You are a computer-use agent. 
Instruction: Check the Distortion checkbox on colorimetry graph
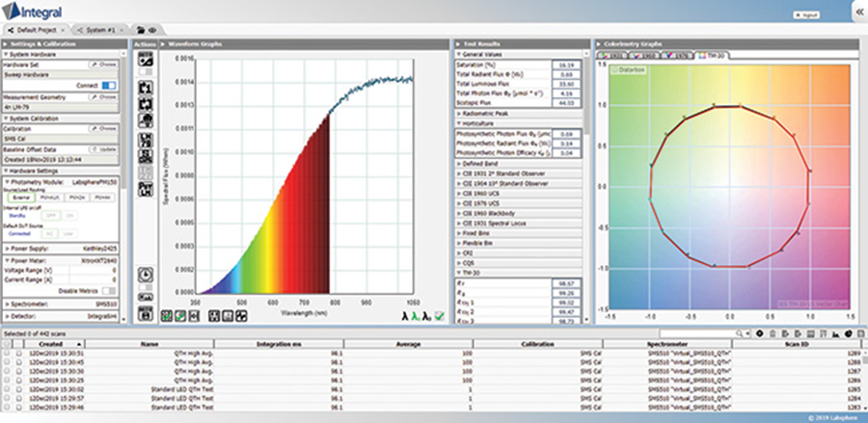point(614,69)
